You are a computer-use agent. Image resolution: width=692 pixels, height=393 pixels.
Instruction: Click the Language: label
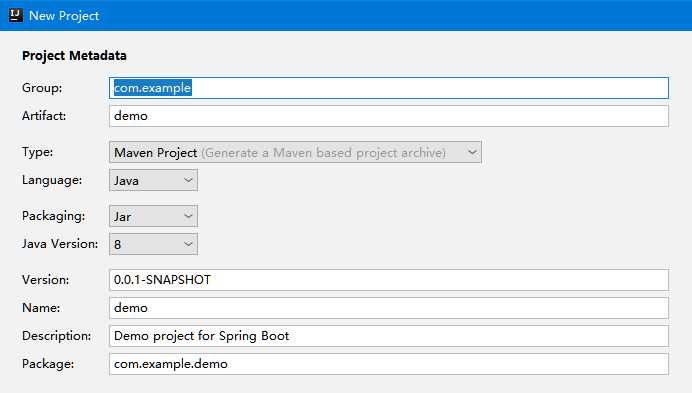(x=52, y=180)
